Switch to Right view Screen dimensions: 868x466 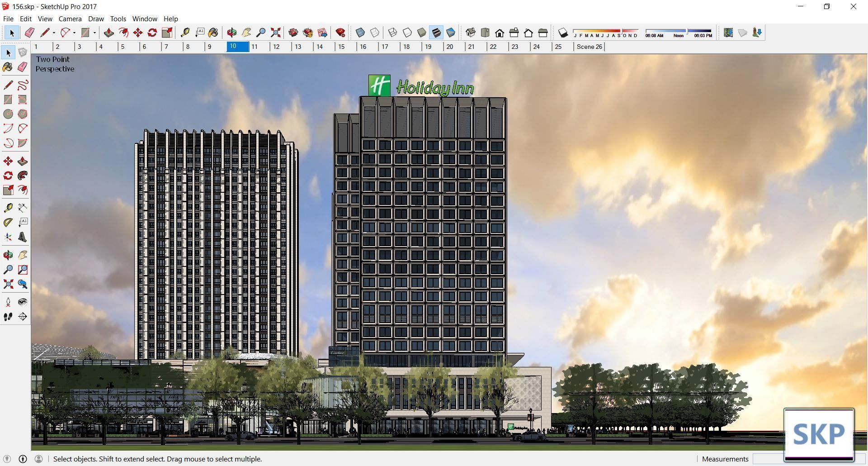pos(514,33)
